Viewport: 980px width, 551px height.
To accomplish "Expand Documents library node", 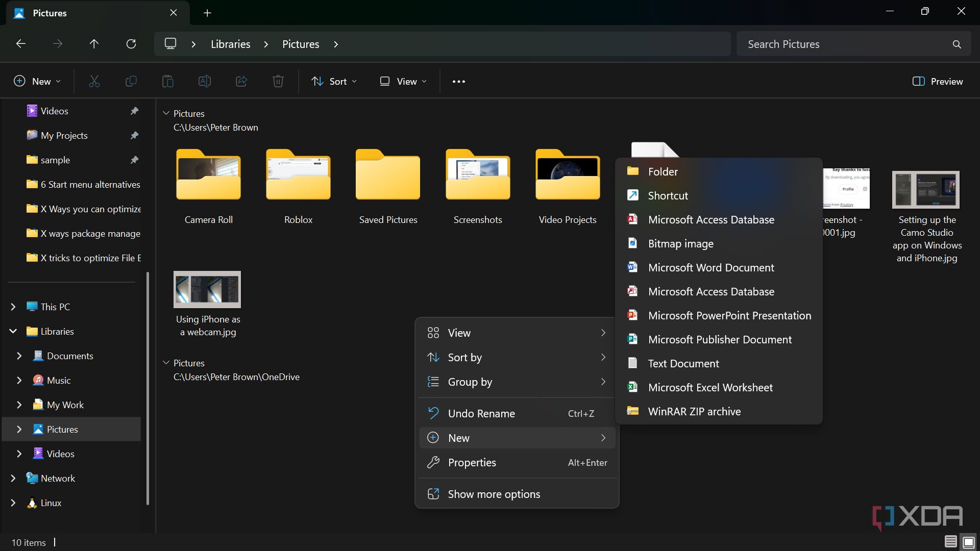I will pyautogui.click(x=19, y=356).
